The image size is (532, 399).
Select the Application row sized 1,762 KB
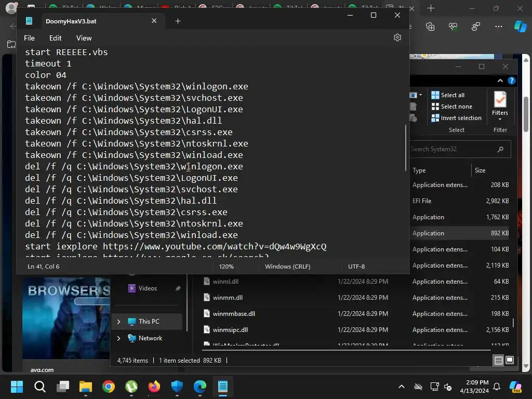460,217
